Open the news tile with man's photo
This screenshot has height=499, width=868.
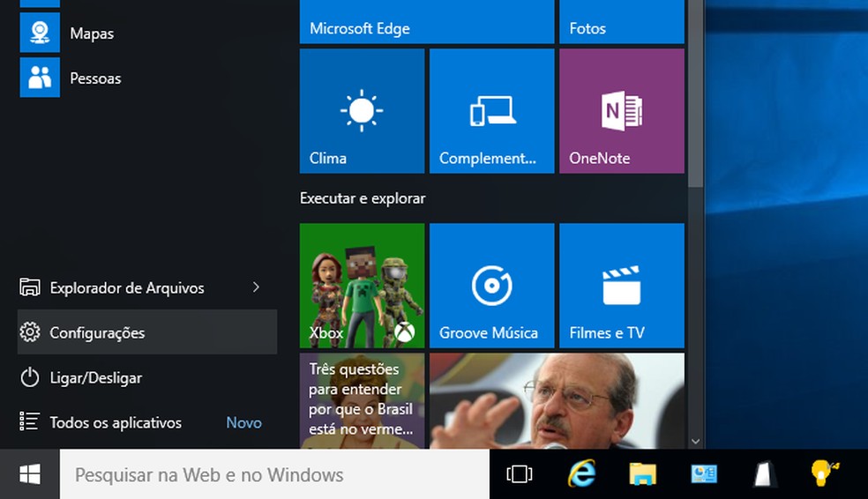click(557, 401)
